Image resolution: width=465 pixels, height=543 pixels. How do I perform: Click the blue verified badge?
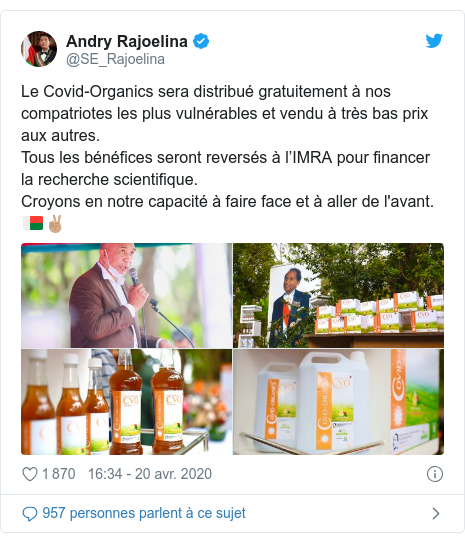coord(201,41)
